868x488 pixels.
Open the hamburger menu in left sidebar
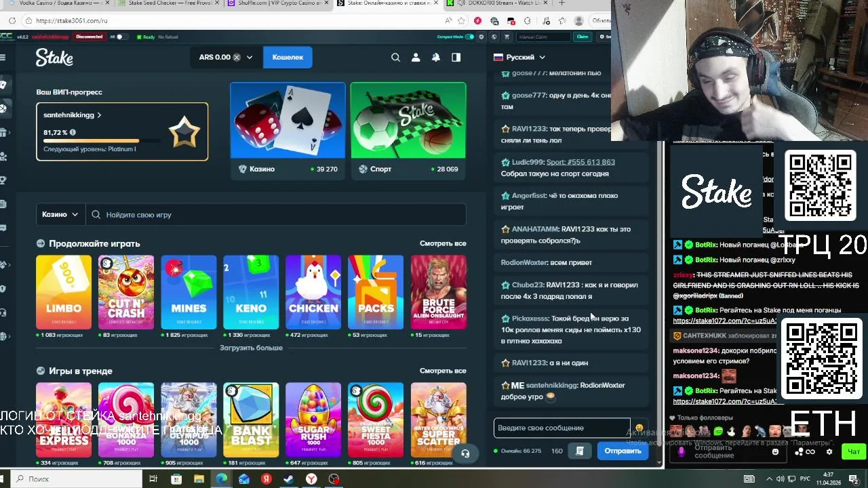click(x=3, y=58)
